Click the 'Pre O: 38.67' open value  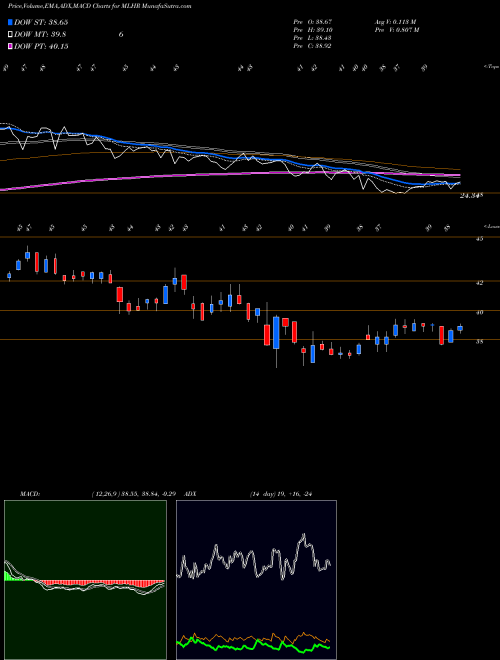[313, 21]
